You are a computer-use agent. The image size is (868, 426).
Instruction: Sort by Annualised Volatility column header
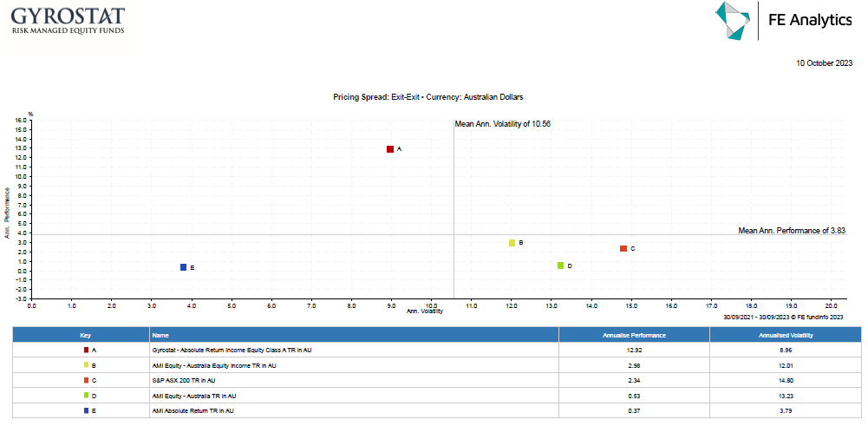(x=786, y=335)
